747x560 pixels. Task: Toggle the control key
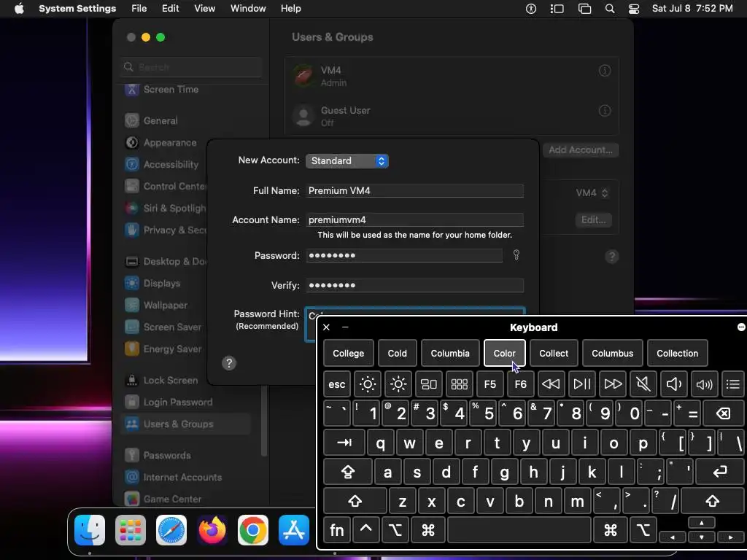tap(366, 530)
